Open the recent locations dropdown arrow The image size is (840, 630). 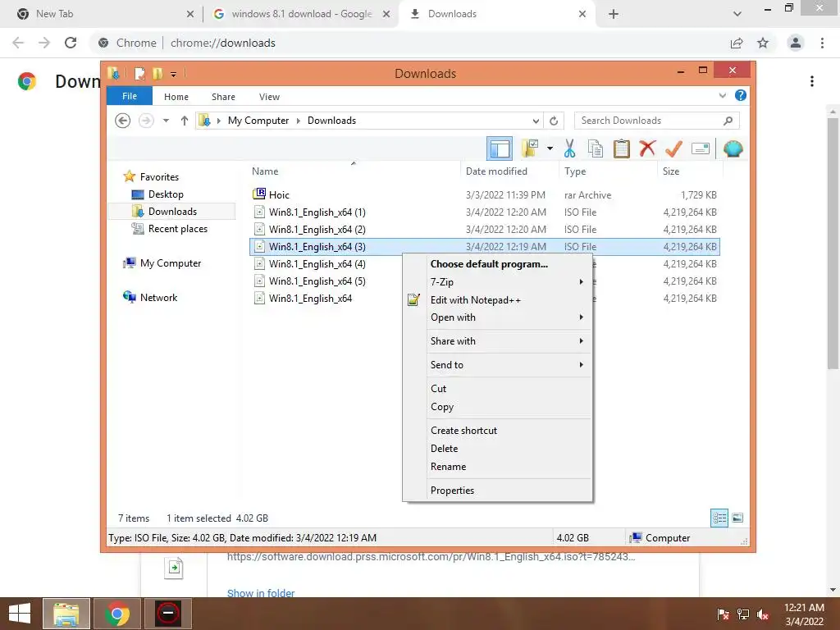[x=166, y=121]
